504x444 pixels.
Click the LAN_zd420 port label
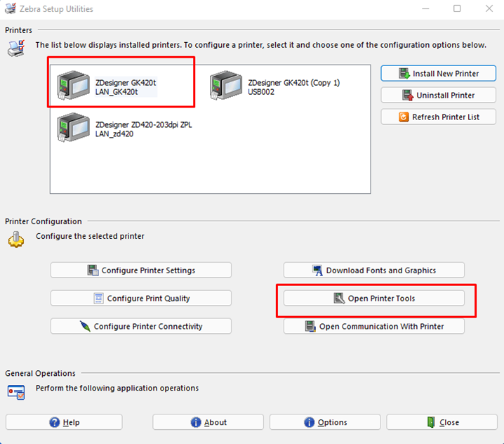point(114,134)
